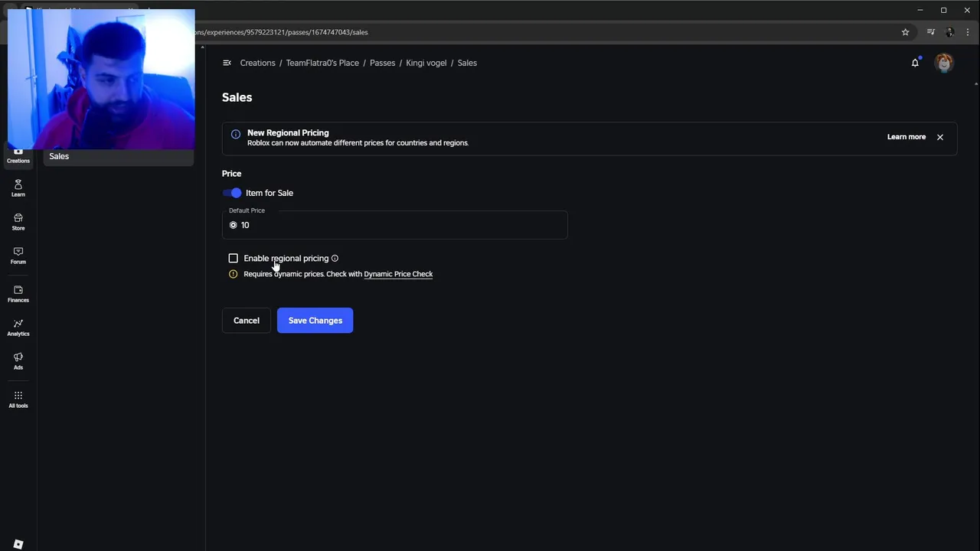Open the Ads sidebar icon
The height and width of the screenshot is (551, 980).
tap(18, 360)
